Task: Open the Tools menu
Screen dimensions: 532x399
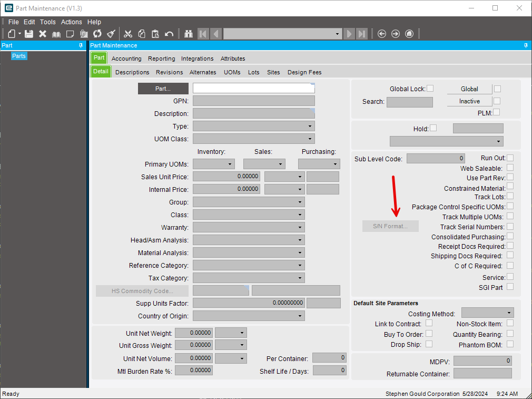Action: pyautogui.click(x=47, y=22)
